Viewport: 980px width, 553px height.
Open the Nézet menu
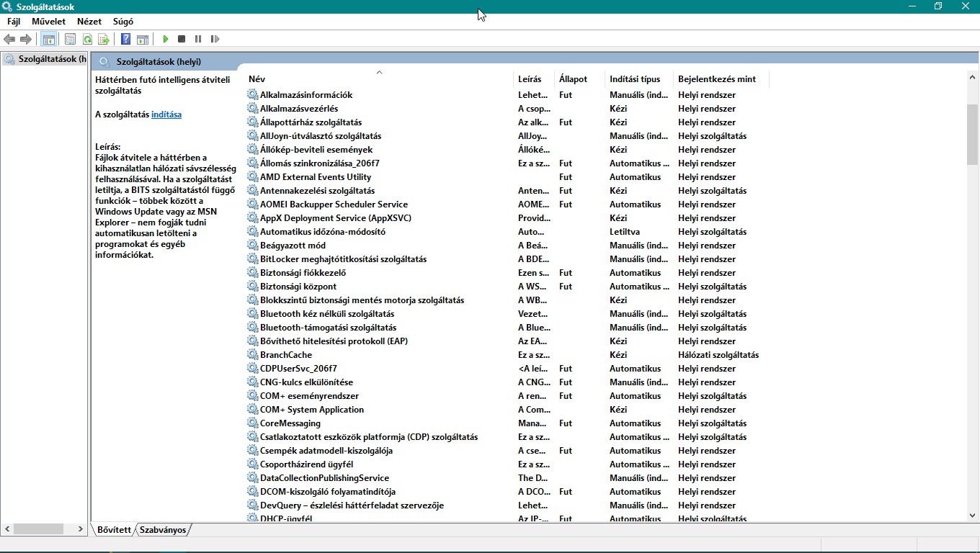coord(89,22)
